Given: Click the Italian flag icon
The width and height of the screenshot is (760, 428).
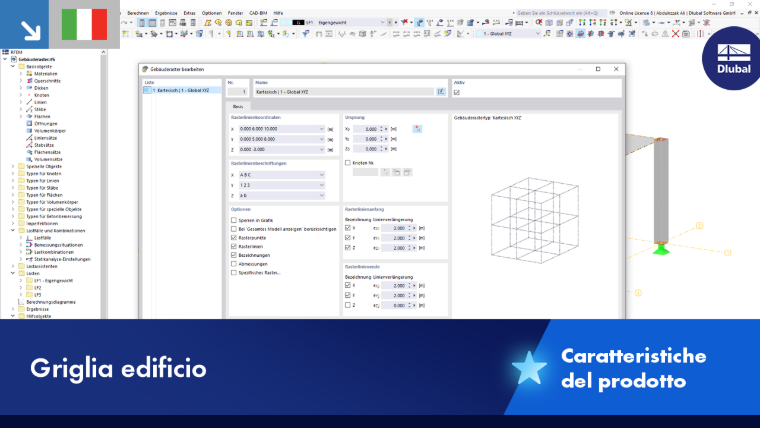Looking at the screenshot, I should tap(84, 24).
